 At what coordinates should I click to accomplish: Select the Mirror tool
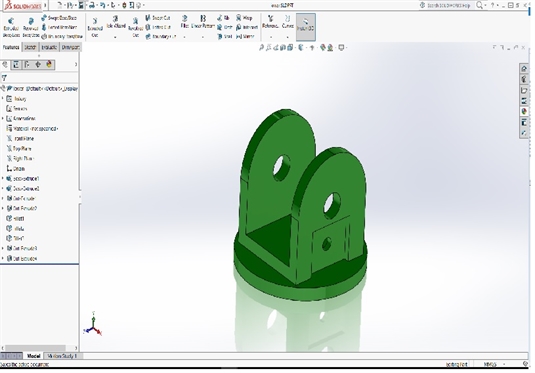pos(245,36)
